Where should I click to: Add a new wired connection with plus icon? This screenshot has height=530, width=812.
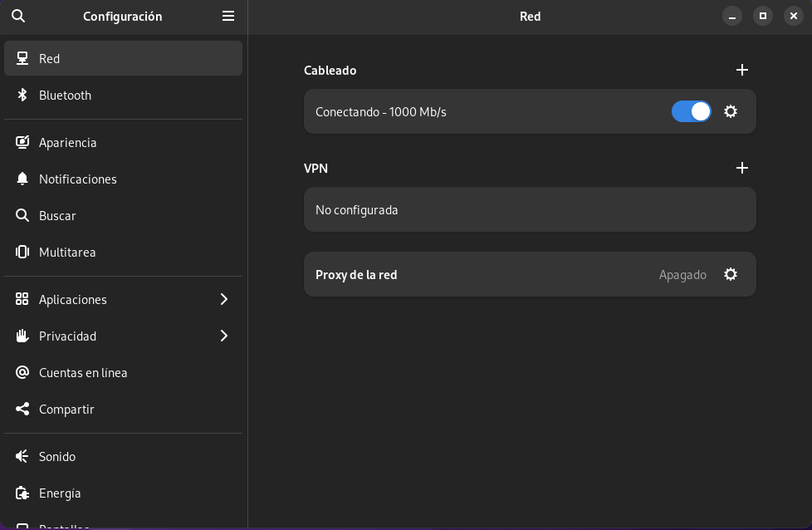click(x=742, y=71)
